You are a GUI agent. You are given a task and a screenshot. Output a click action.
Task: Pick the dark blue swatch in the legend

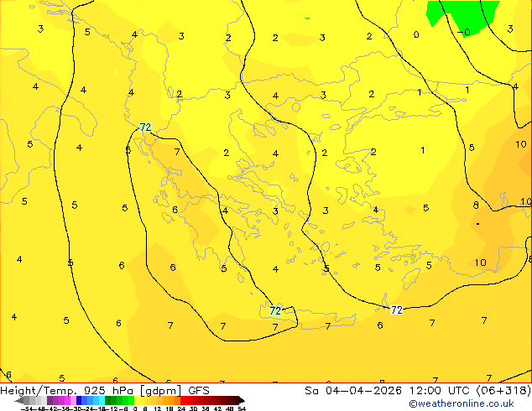click(x=79, y=400)
